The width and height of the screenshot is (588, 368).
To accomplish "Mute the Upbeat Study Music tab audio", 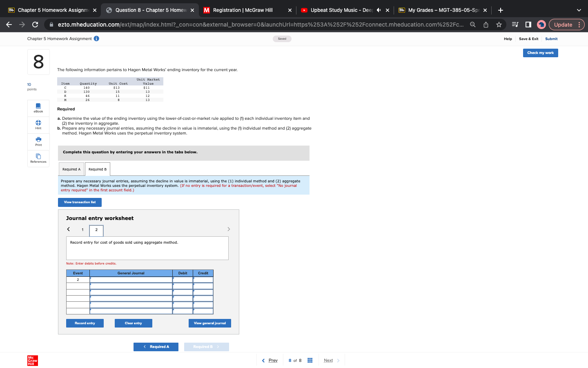I will pyautogui.click(x=379, y=10).
